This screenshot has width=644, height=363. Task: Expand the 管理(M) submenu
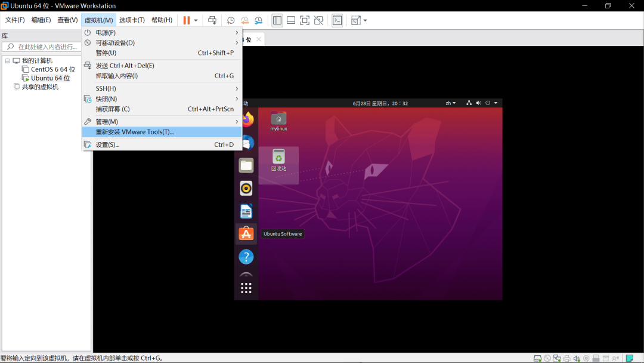tap(162, 122)
